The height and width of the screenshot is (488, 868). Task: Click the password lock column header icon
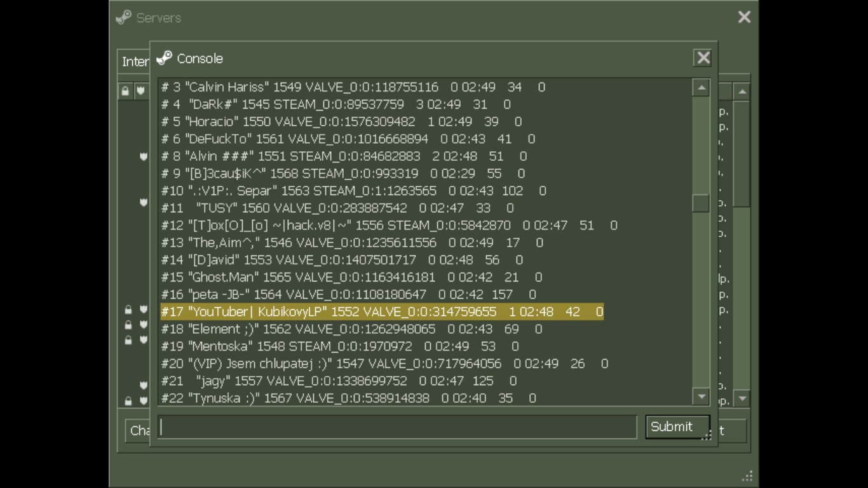pos(125,91)
